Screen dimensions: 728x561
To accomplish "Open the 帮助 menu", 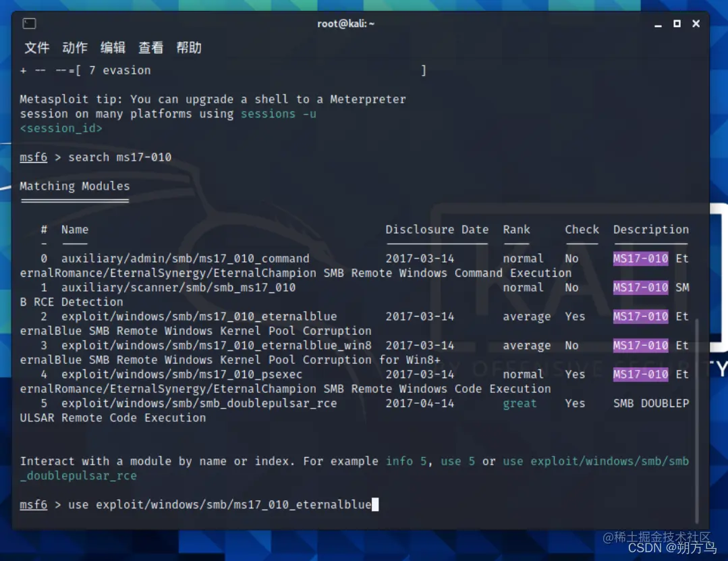I will point(189,47).
